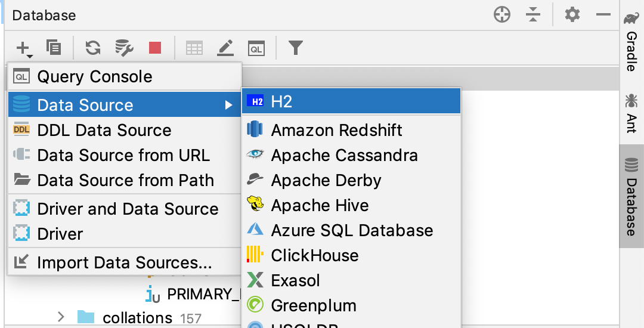Screen dimensions: 644x328
Task: Select Apache Derby data source
Action: tap(351, 180)
